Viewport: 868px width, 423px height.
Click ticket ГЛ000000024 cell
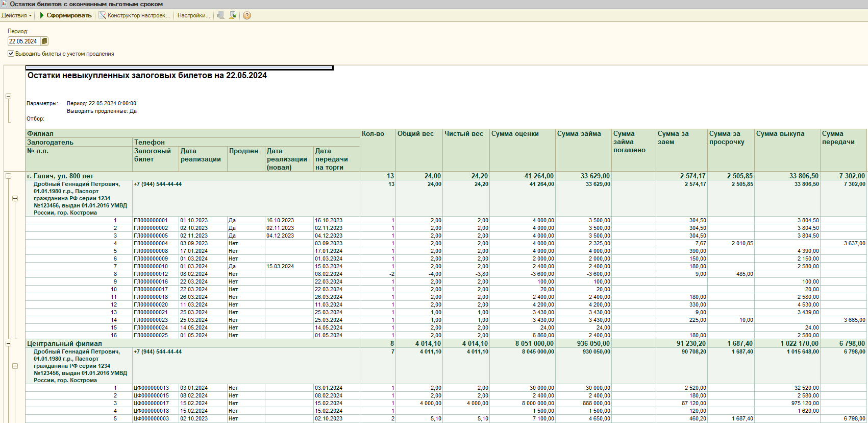coord(156,327)
